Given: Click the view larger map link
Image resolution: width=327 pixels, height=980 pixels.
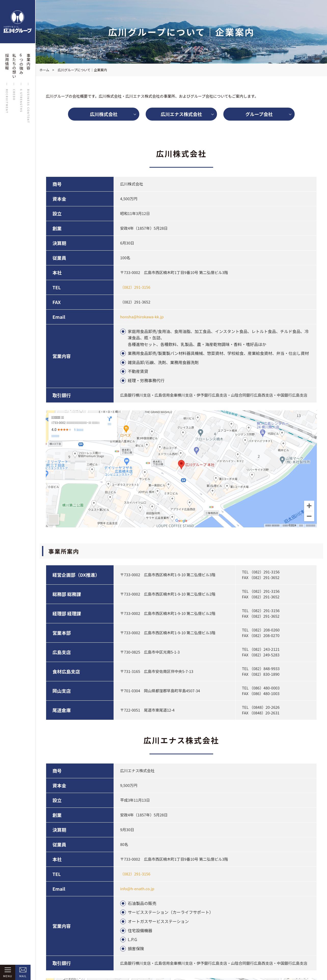Looking at the screenshot, I should point(55,436).
